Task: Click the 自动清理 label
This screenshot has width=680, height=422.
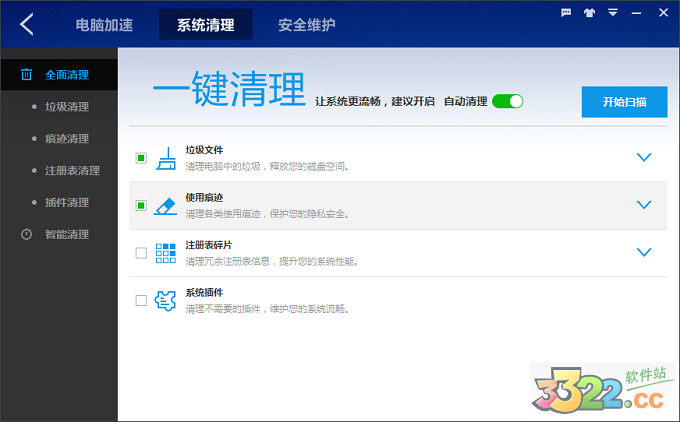Action: coord(466,101)
